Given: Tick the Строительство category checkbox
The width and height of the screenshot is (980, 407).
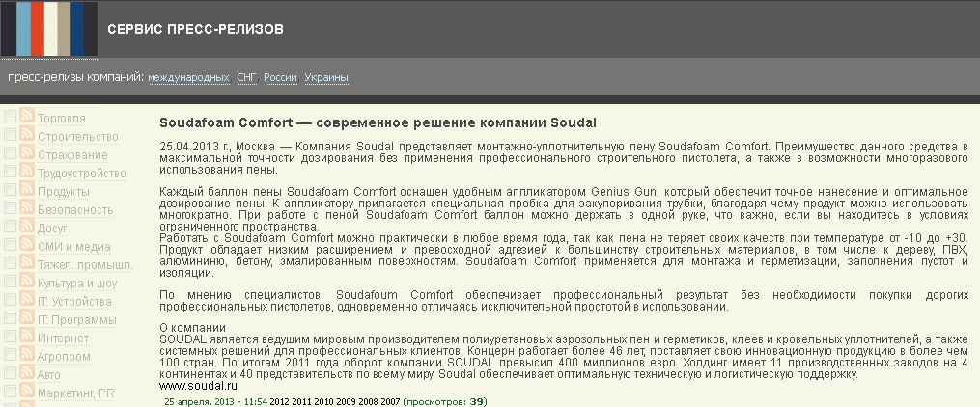Looking at the screenshot, I should point(10,134).
